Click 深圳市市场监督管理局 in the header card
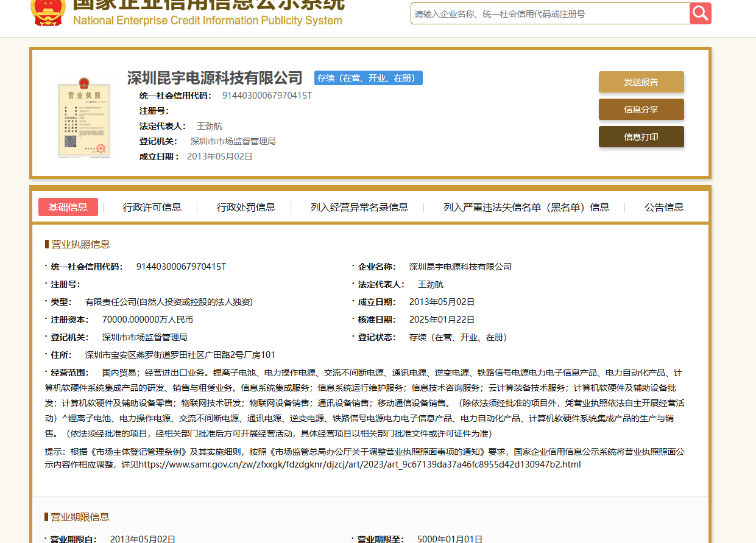 tap(233, 142)
